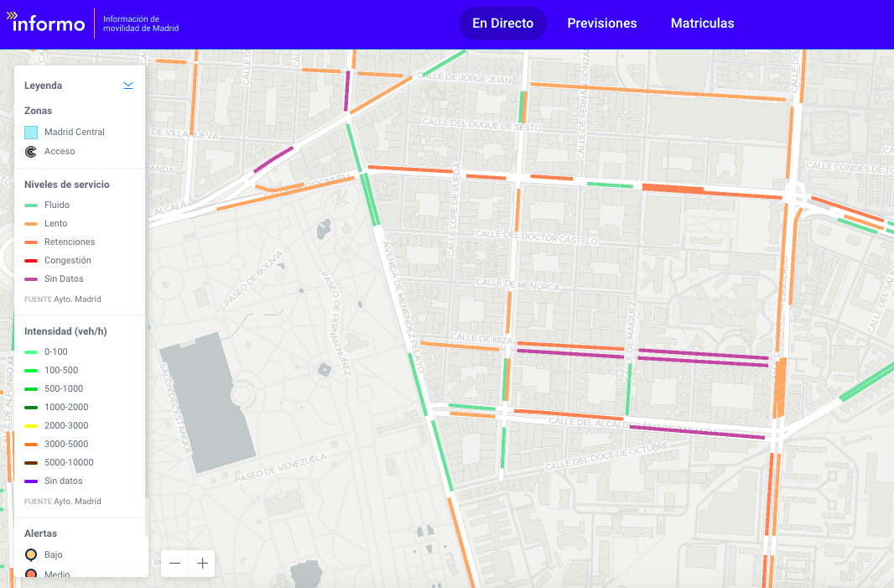Click the purple Sin datos intensity line

click(x=31, y=481)
